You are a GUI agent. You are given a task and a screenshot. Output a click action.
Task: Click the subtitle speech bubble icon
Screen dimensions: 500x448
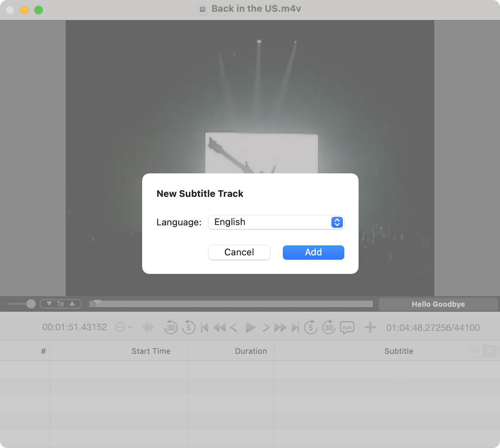[x=347, y=328]
